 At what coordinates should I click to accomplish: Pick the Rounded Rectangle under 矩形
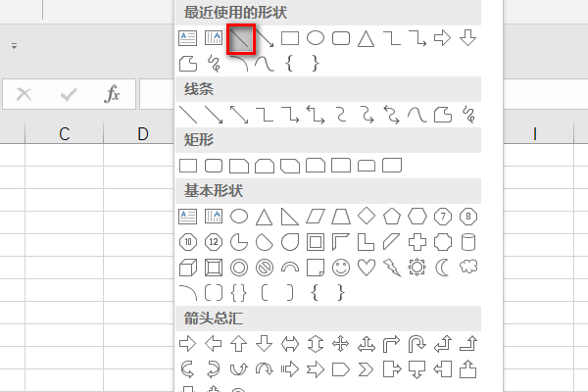click(x=214, y=166)
